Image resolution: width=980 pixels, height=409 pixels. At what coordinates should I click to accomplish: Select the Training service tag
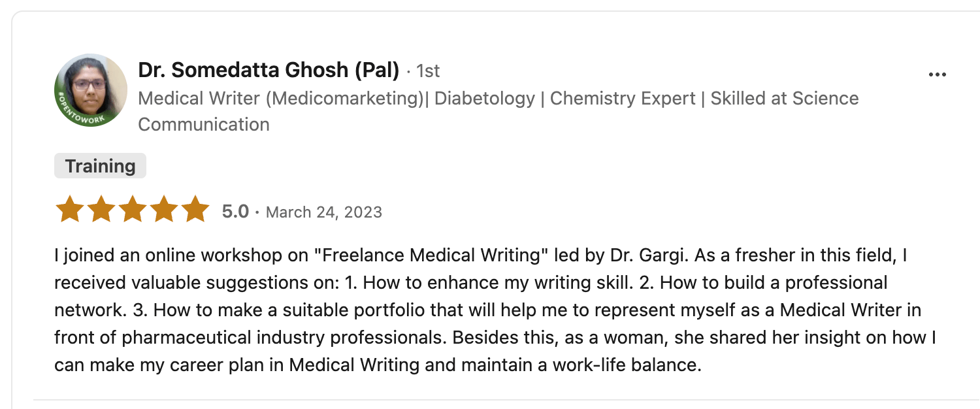(x=100, y=166)
